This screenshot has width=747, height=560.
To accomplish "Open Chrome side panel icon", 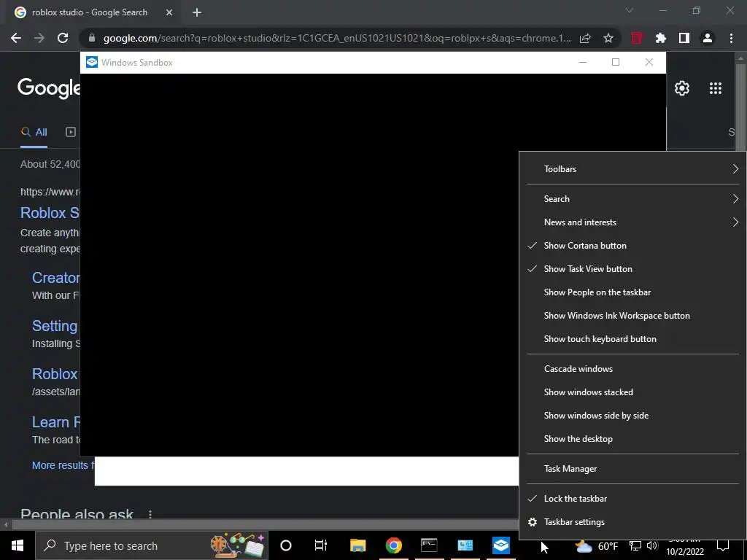I will 684,38.
